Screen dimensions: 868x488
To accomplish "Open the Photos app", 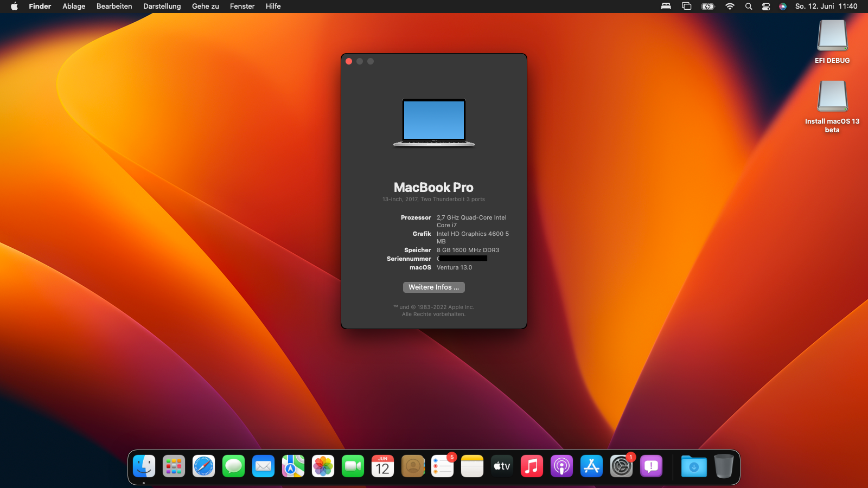I will pos(323,466).
